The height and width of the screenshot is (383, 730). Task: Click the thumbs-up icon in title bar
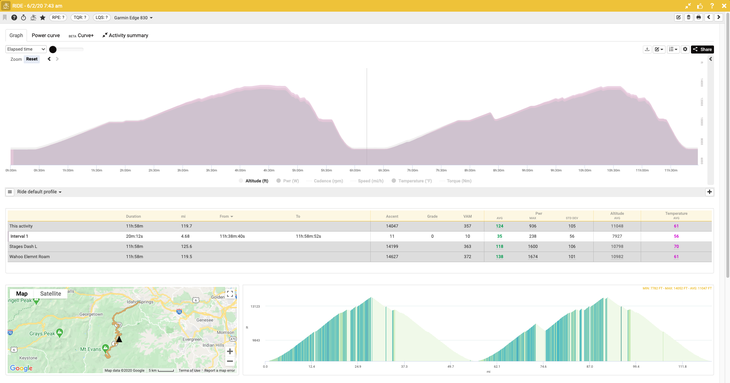700,6
